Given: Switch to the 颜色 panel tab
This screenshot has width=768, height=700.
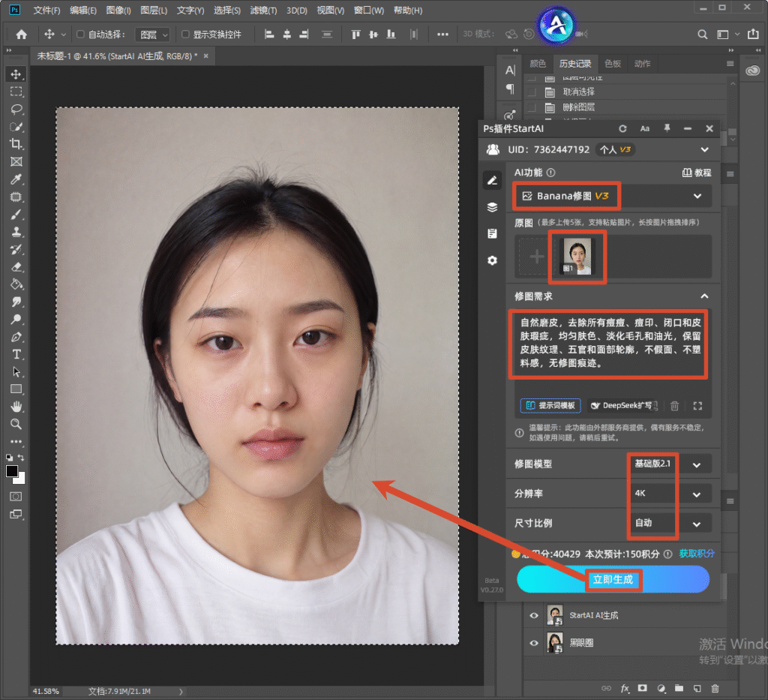Looking at the screenshot, I should point(537,64).
